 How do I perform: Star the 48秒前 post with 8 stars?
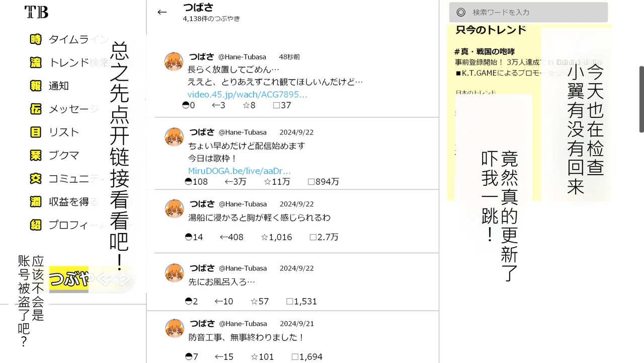249,105
